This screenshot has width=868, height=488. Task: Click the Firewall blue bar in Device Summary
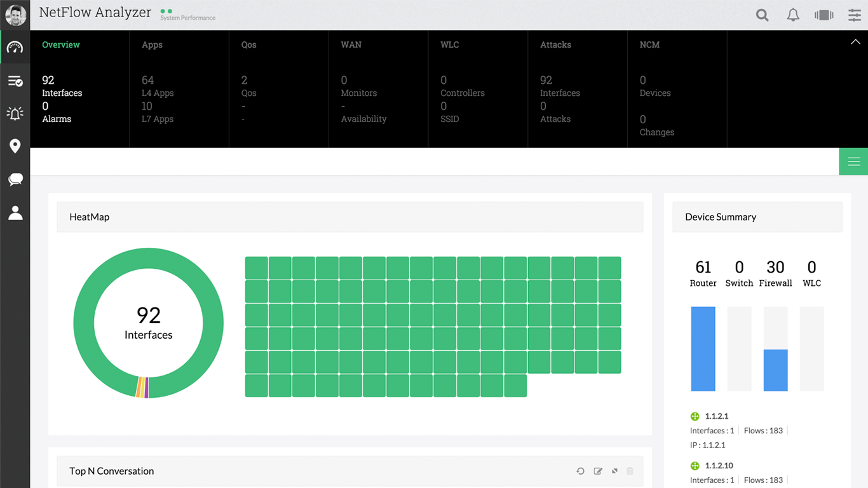click(x=775, y=370)
